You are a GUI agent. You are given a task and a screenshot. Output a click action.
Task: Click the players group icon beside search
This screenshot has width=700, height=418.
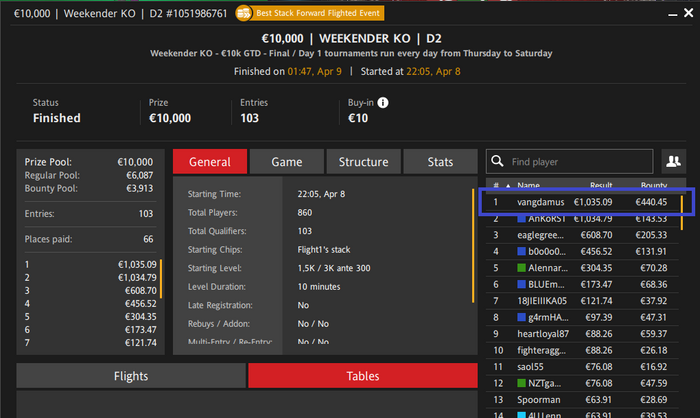point(674,161)
